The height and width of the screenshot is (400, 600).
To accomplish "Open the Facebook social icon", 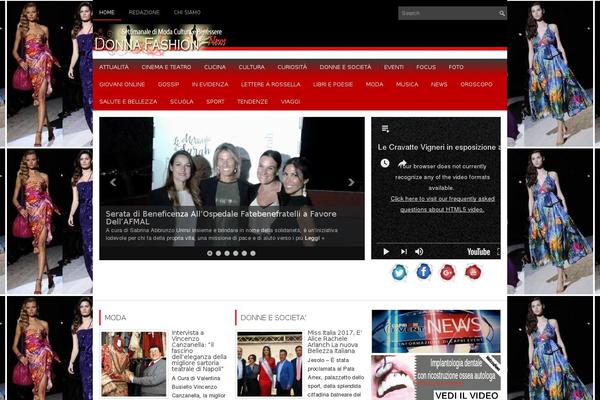I will (x=424, y=272).
